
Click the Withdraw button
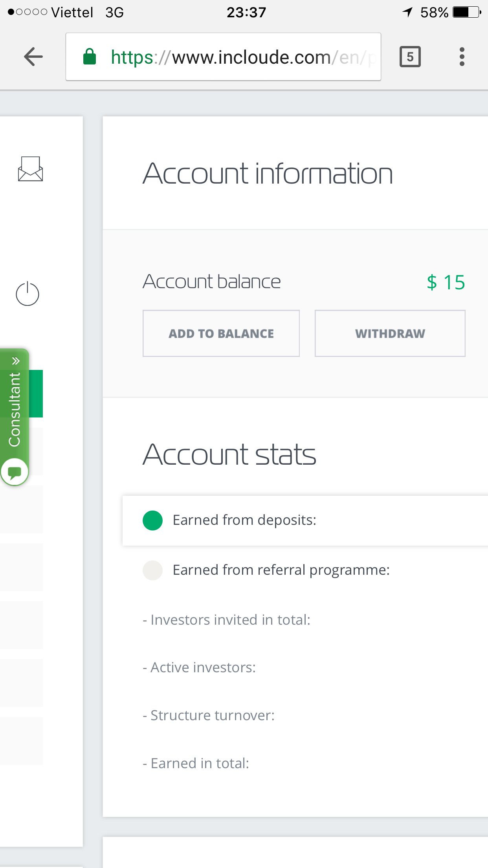390,333
